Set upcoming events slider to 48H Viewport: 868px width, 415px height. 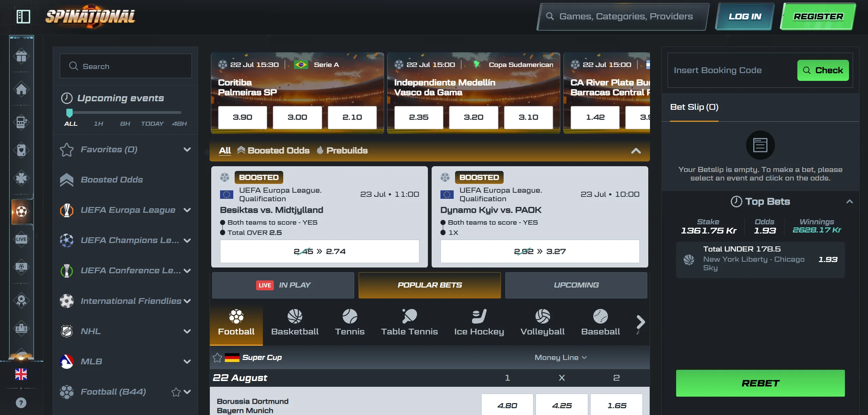[179, 124]
